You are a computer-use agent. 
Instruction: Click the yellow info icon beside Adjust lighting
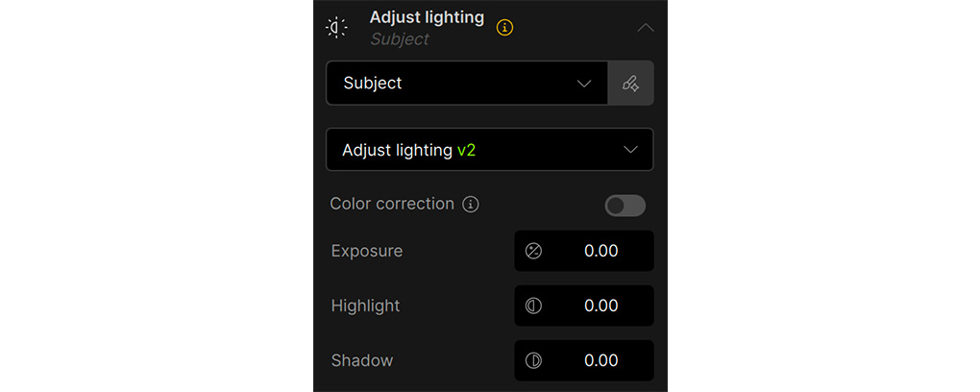504,28
